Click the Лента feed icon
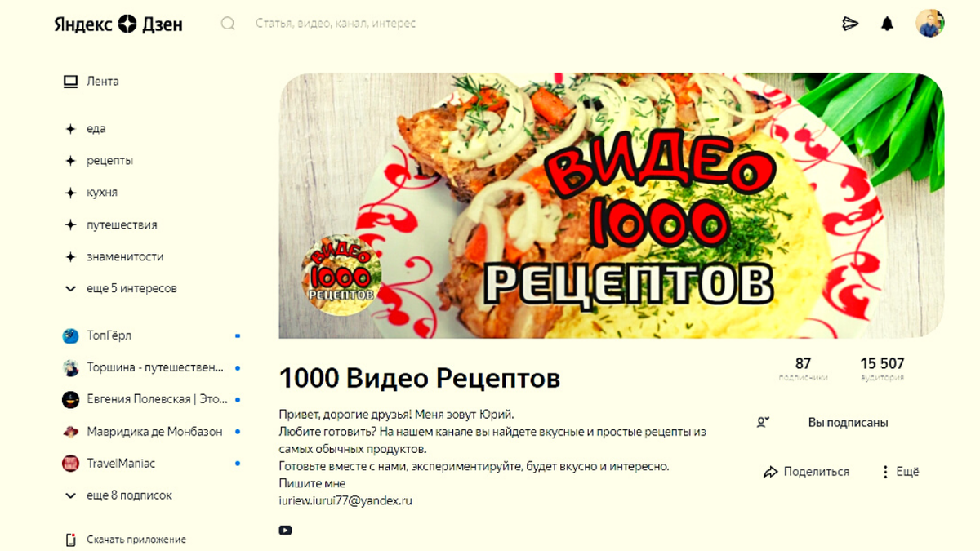 pos(70,81)
